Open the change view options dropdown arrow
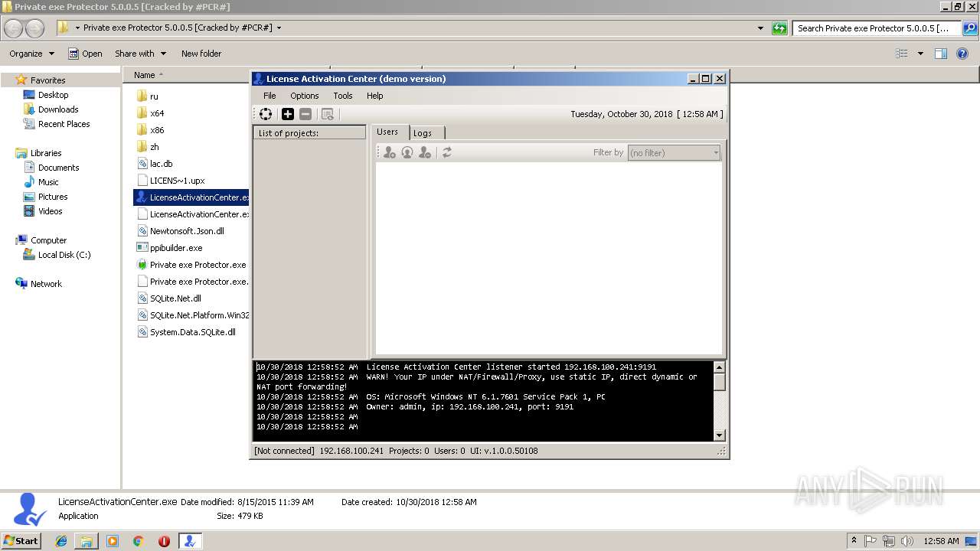Image resolution: width=980 pixels, height=551 pixels. [920, 54]
